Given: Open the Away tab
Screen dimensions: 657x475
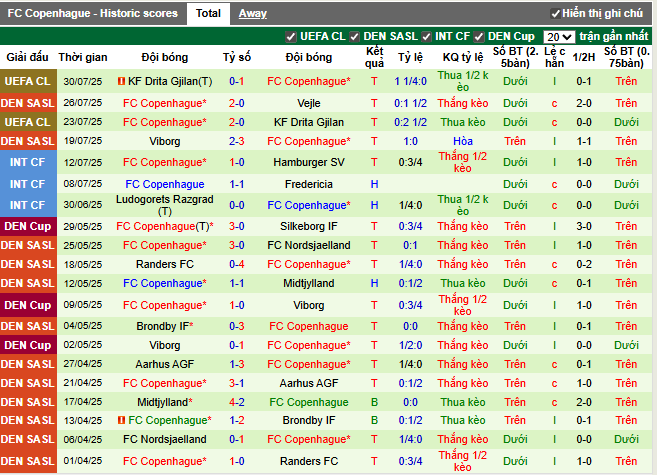Looking at the screenshot, I should tap(253, 13).
